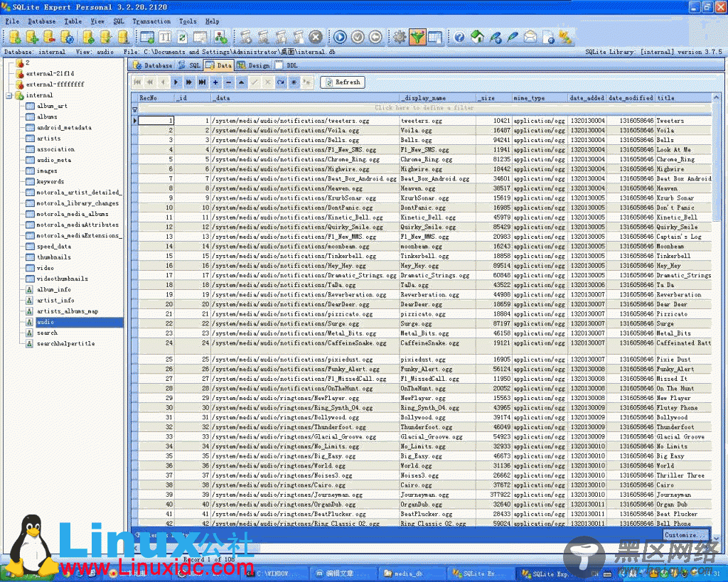This screenshot has height=582, width=728.
Task: Click the date_added column header
Action: [x=587, y=98]
